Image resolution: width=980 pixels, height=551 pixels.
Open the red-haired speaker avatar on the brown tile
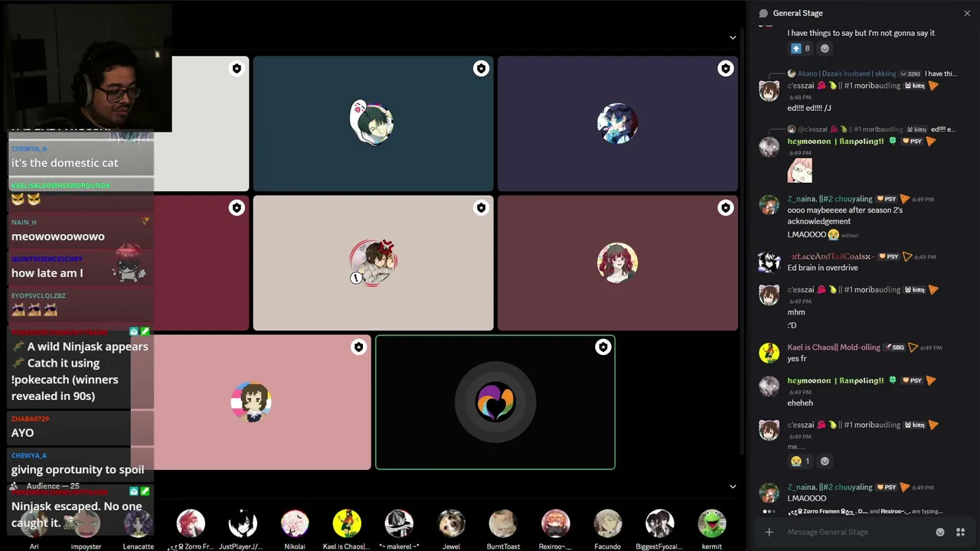click(x=618, y=262)
